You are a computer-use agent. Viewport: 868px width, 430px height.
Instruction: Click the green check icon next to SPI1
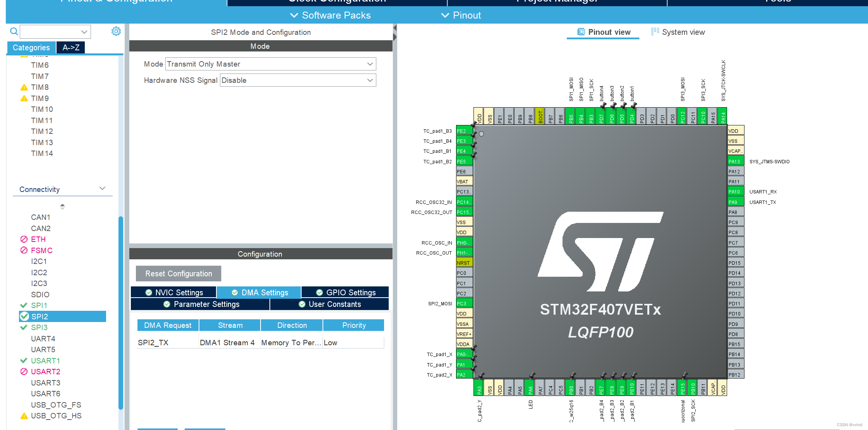tap(23, 305)
